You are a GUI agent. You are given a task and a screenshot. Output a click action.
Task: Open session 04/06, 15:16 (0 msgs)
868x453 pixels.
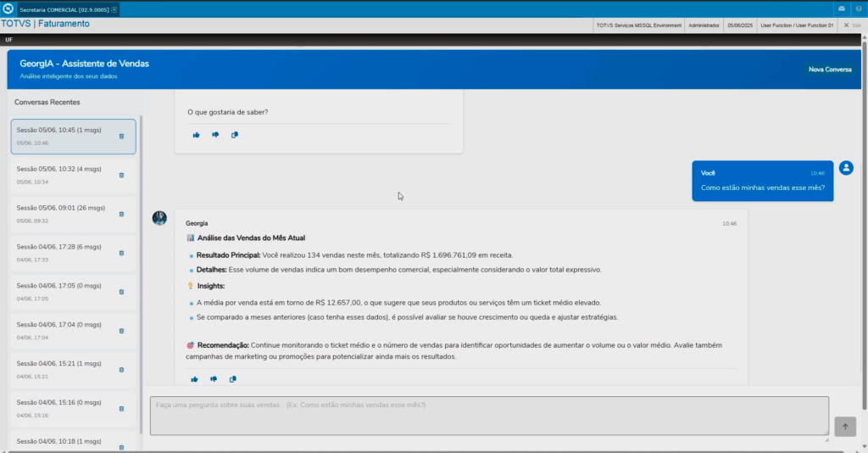[73, 408]
